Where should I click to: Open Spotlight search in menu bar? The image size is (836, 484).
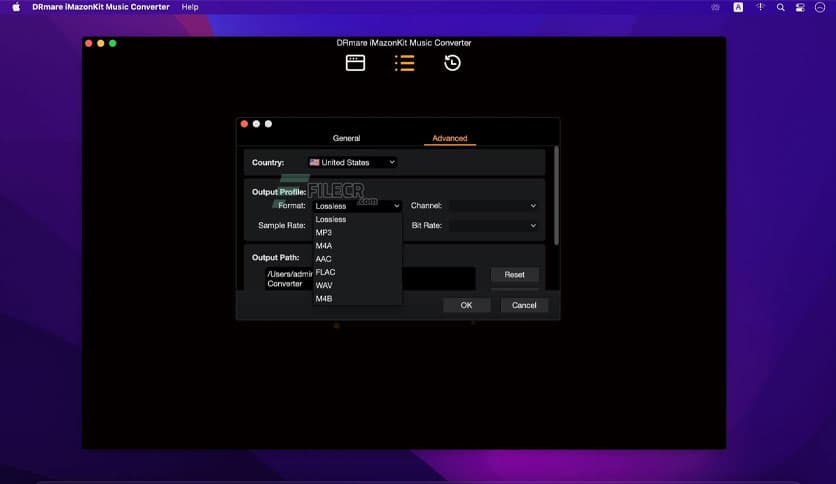click(780, 7)
